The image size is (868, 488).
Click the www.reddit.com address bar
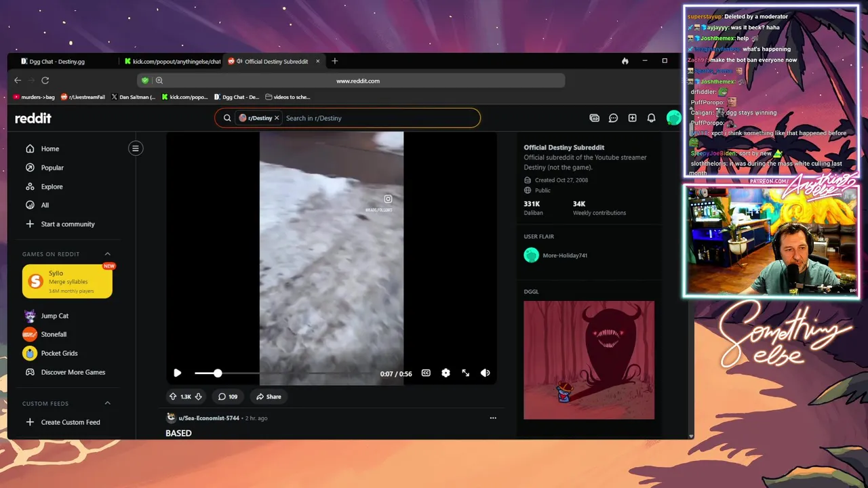(357, 81)
